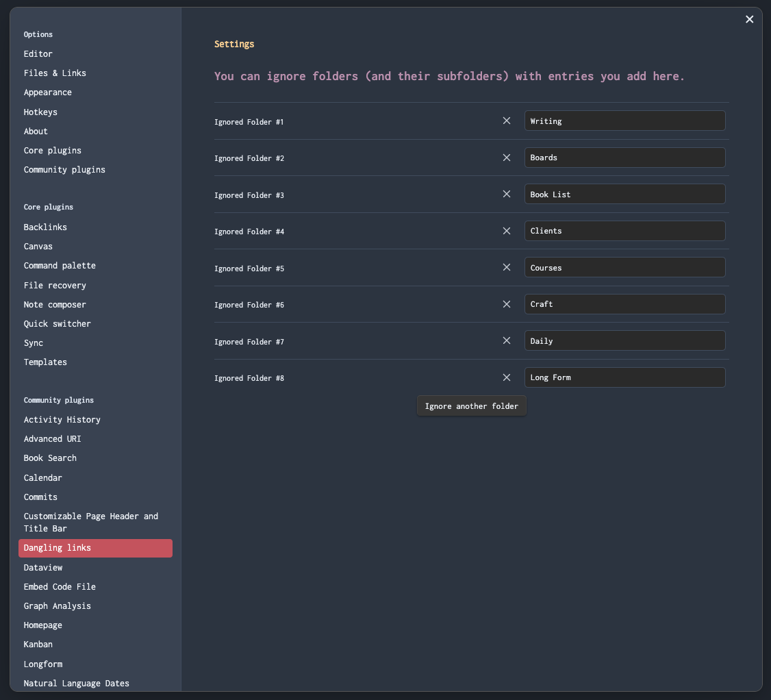Delete the Boards ignored folder entry
Screen dimensions: 771x700
[x=507, y=158]
